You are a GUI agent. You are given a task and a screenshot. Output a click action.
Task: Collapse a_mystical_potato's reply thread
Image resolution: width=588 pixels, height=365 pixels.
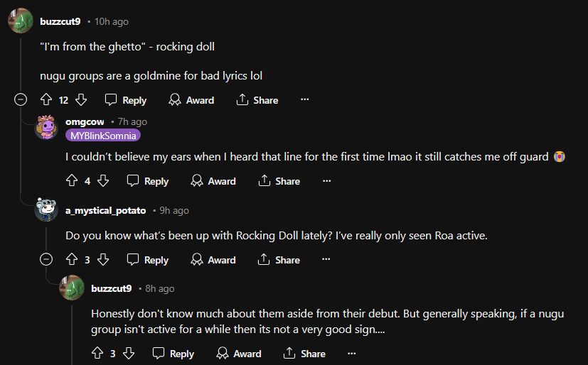coord(48,260)
